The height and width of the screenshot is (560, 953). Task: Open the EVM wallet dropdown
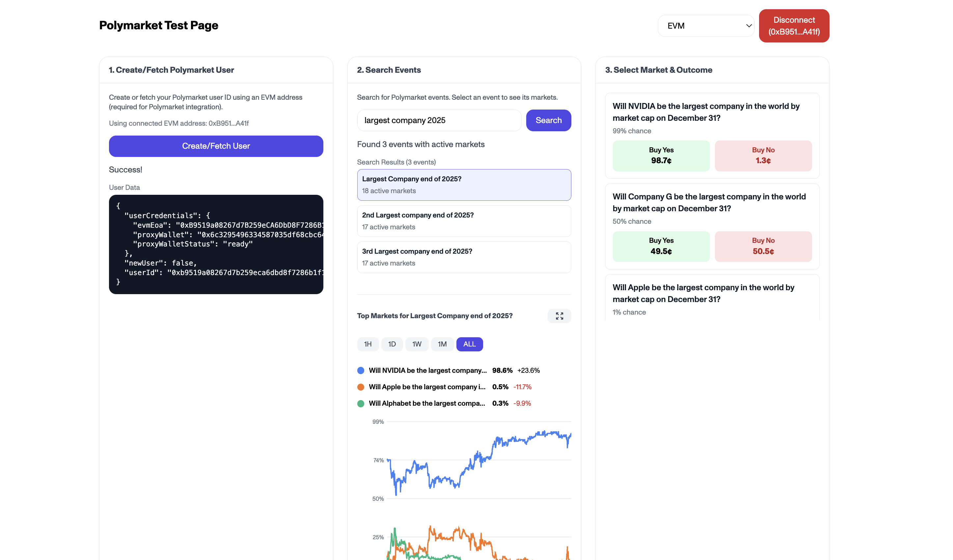[x=706, y=26]
